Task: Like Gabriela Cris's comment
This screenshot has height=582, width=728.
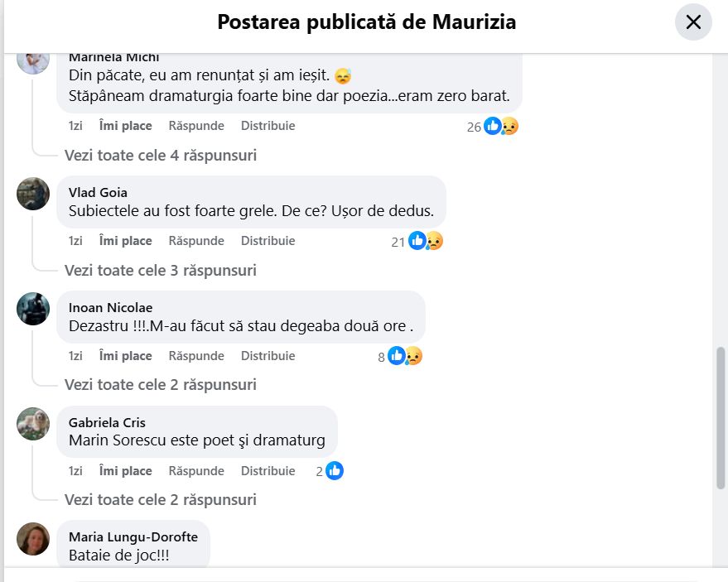Action: pos(125,471)
